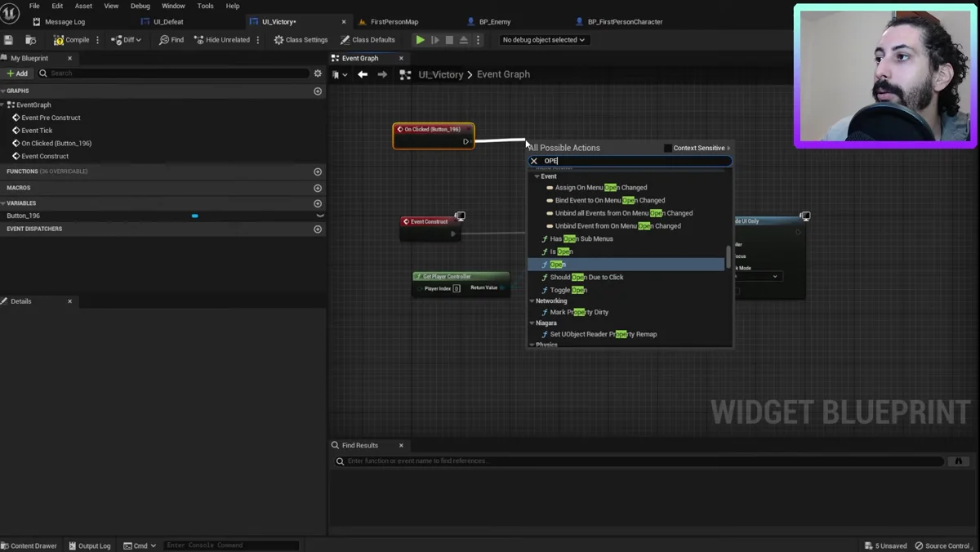This screenshot has height=552, width=980.
Task: Click the Browse to asset icon
Action: point(30,39)
